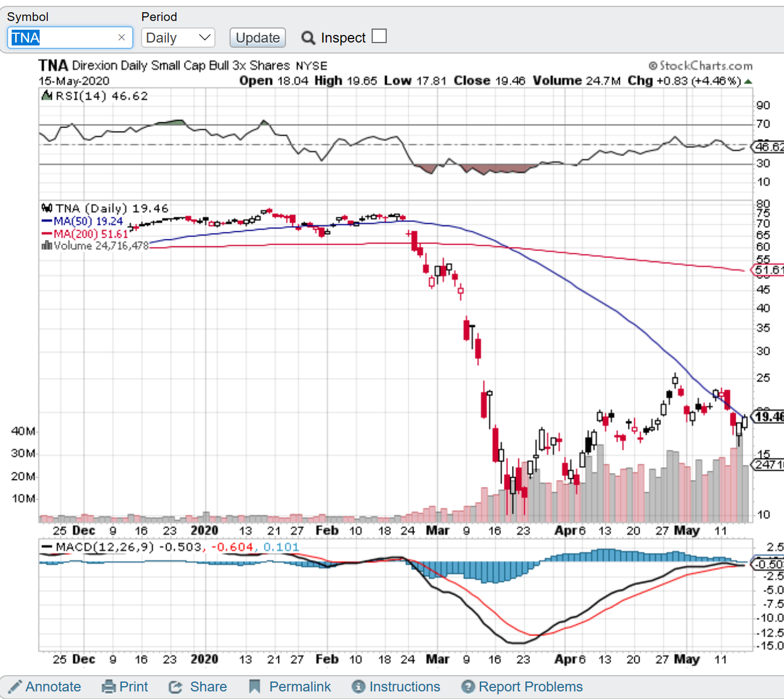Clear the symbol field with the X icon

[121, 38]
